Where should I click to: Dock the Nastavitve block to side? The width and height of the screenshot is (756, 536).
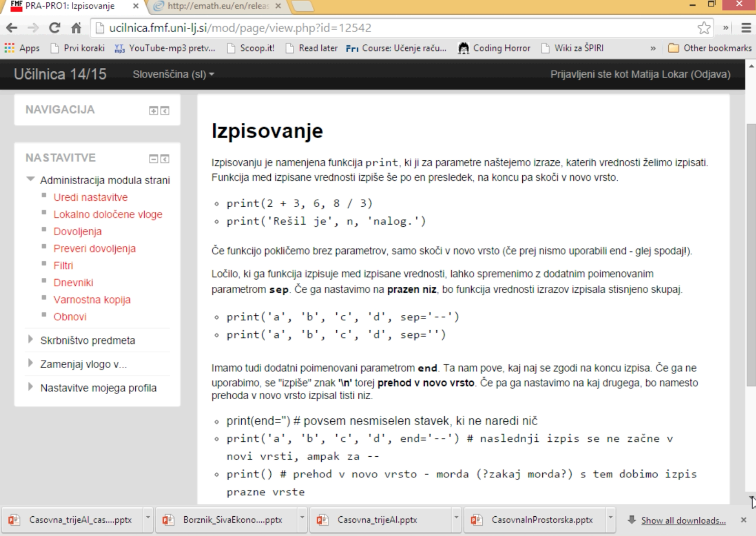(x=165, y=159)
